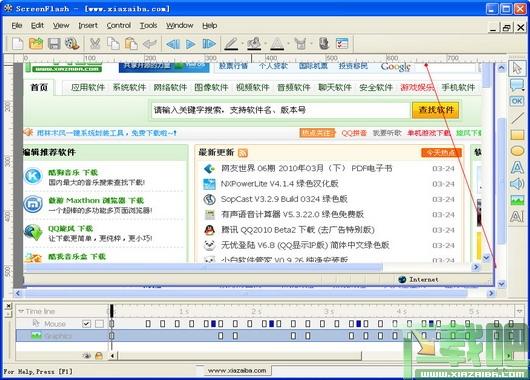The image size is (530, 380).
Task: Select the arrow pointer tool in side palette
Action: pyautogui.click(x=517, y=68)
